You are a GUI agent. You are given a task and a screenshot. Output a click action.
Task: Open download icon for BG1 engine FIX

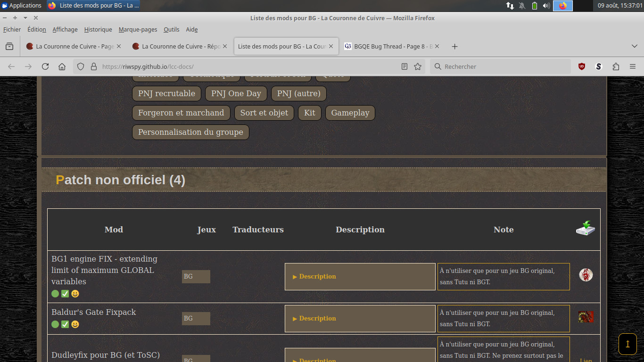586,275
